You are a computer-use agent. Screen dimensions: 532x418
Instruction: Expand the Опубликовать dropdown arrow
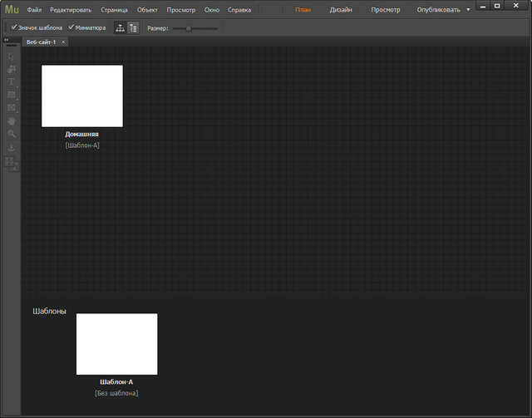(468, 10)
